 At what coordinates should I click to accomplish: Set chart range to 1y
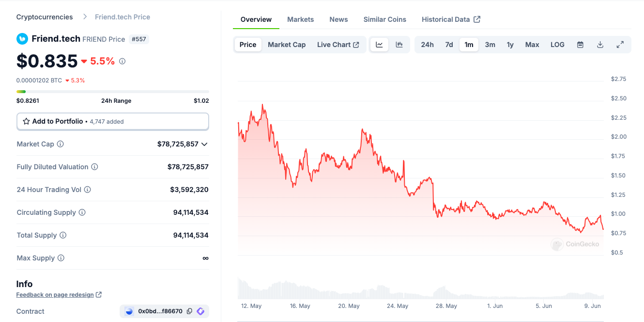click(510, 45)
